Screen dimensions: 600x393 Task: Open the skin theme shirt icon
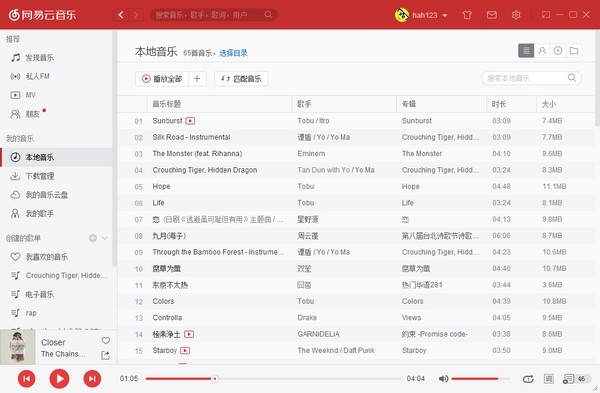(x=467, y=15)
